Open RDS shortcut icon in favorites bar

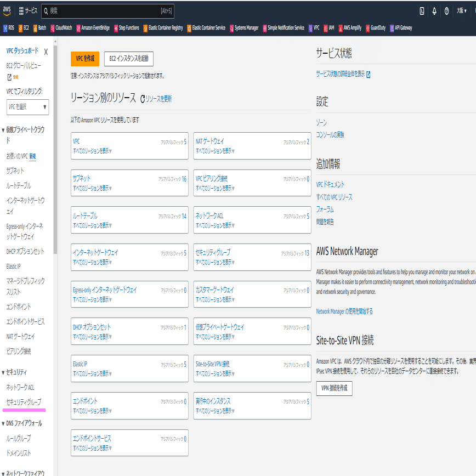pos(5,28)
